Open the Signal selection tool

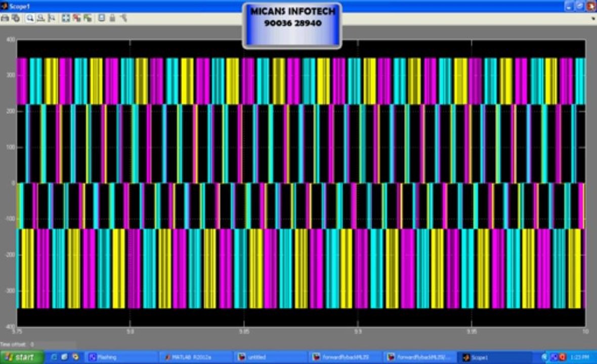tap(123, 18)
